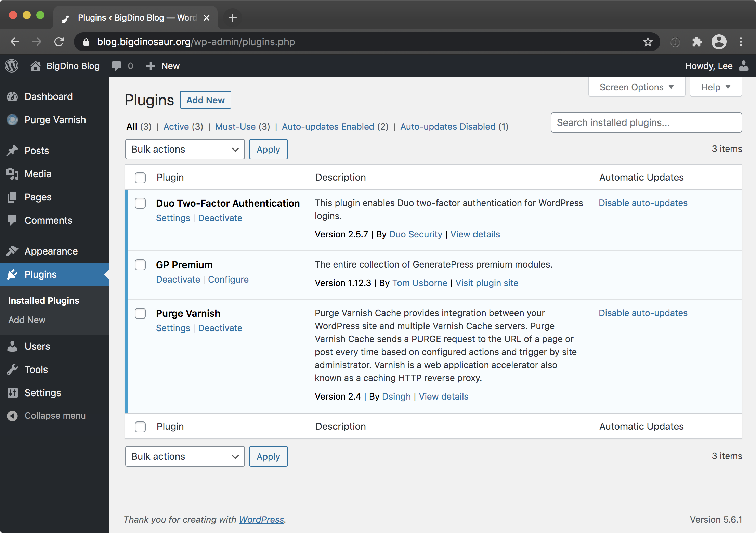Click the Search installed plugins field
The height and width of the screenshot is (533, 756).
(646, 122)
